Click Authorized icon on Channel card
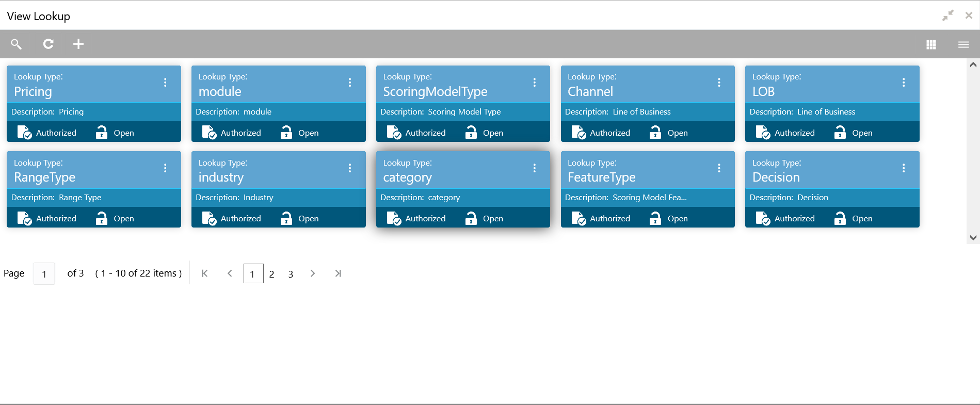 579,133
